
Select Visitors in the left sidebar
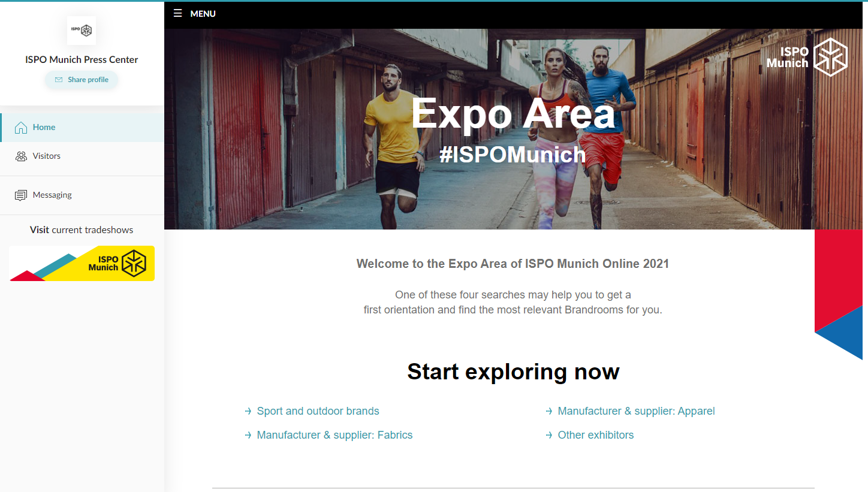(x=47, y=156)
